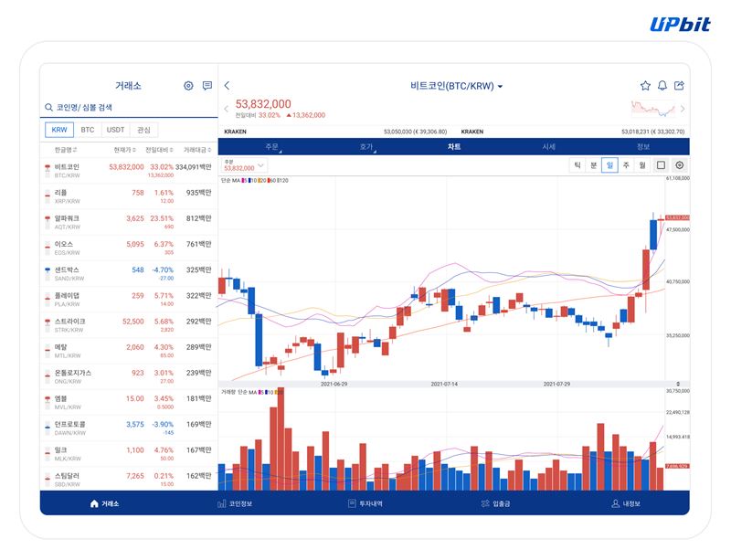
Task: Click the first KRAKEN price ticker
Action: [335, 132]
